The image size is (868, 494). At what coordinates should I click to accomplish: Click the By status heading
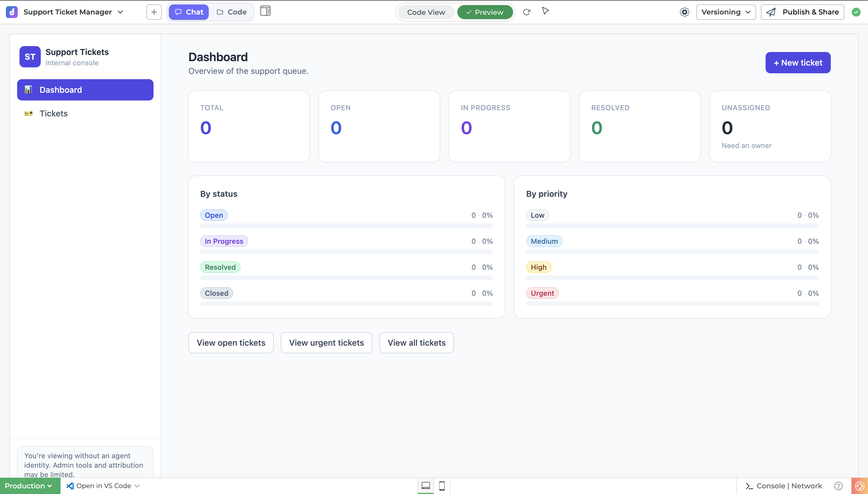click(x=218, y=194)
